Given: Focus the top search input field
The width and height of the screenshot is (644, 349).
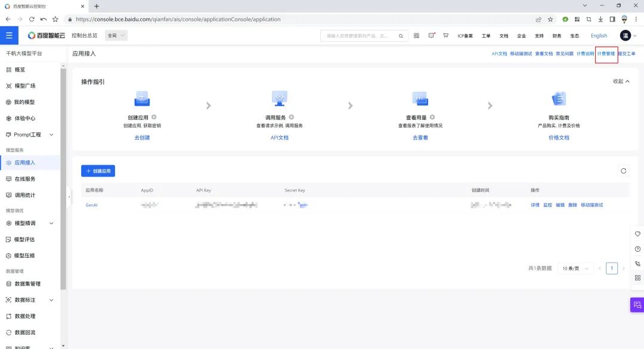Looking at the screenshot, I should point(360,36).
